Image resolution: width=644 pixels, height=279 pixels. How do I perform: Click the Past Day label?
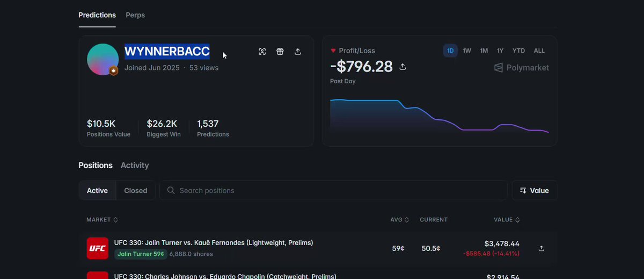click(x=343, y=81)
